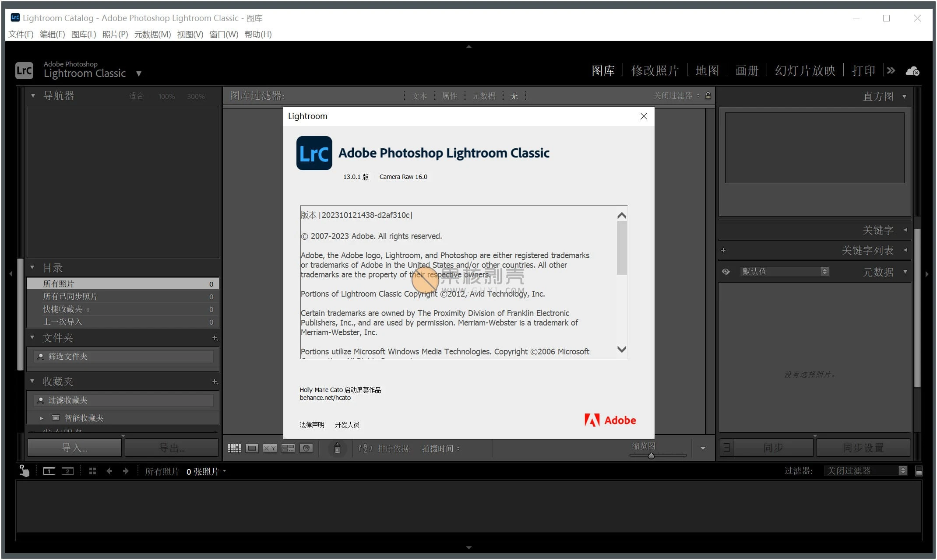The width and height of the screenshot is (937, 560).
Task: Open Compare view (XY) icon
Action: (270, 448)
